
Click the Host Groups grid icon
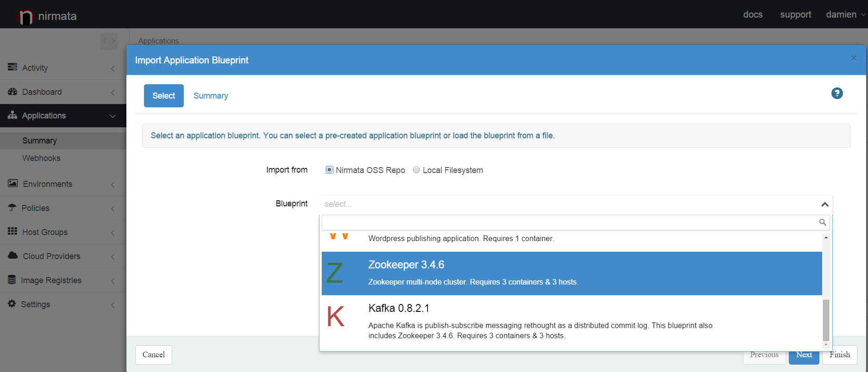click(x=12, y=231)
